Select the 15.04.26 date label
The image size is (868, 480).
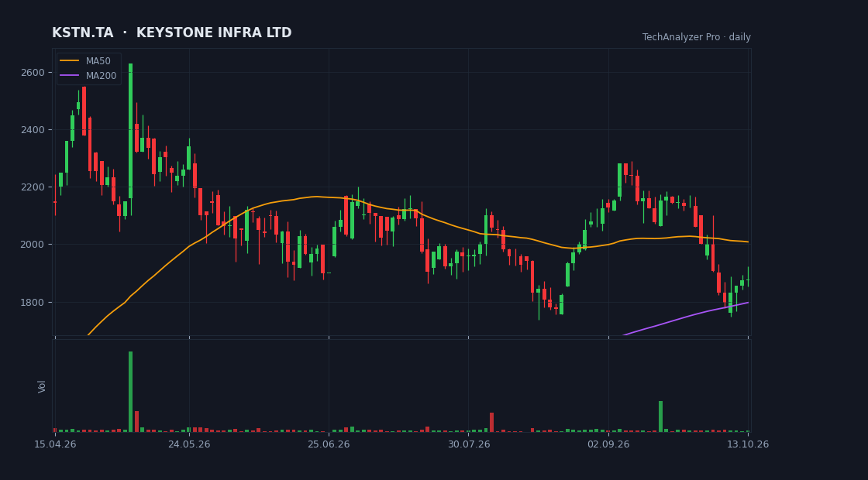55,444
